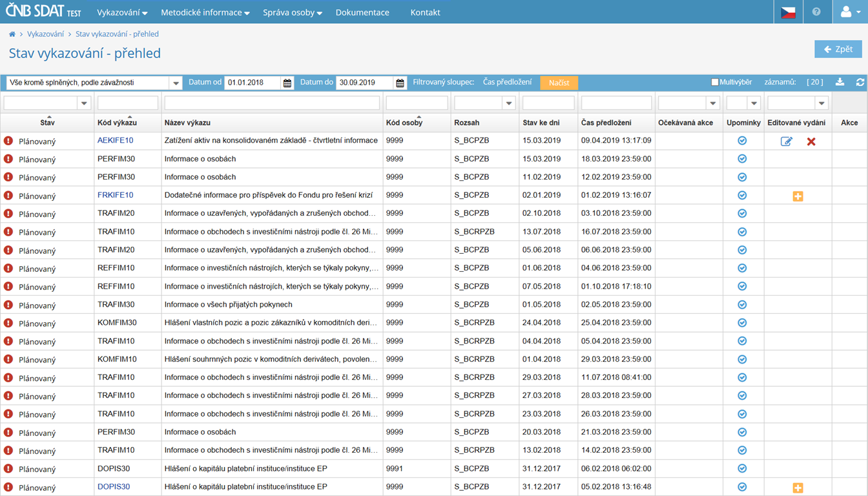Click the Datum do date field
The height and width of the screenshot is (496, 868).
coord(364,83)
